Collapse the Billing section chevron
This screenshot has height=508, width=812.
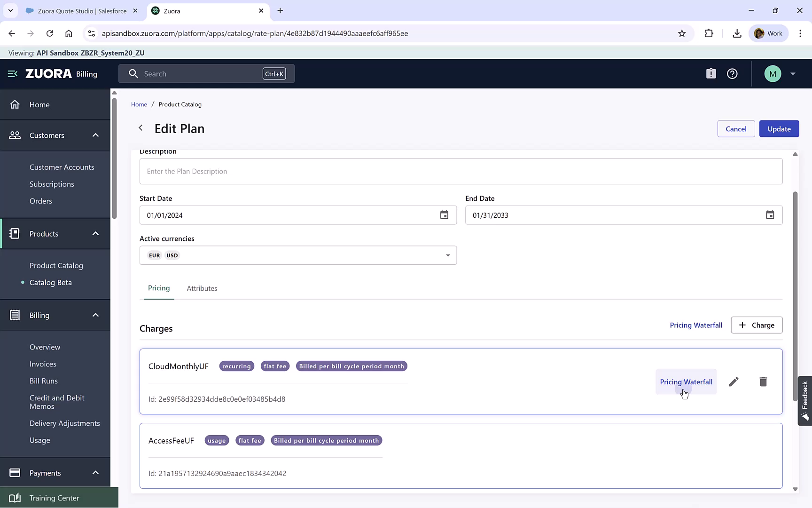[x=95, y=315]
